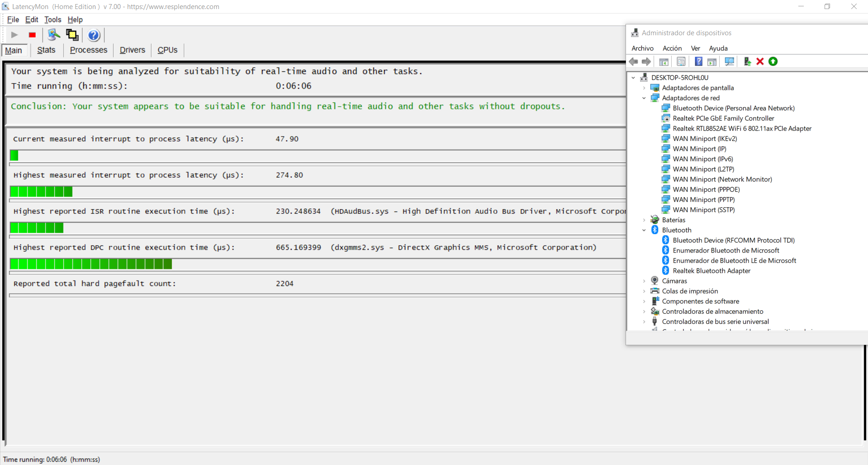Open the Acción menu in device manager
Viewport: 868px width, 465px height.
(x=672, y=48)
